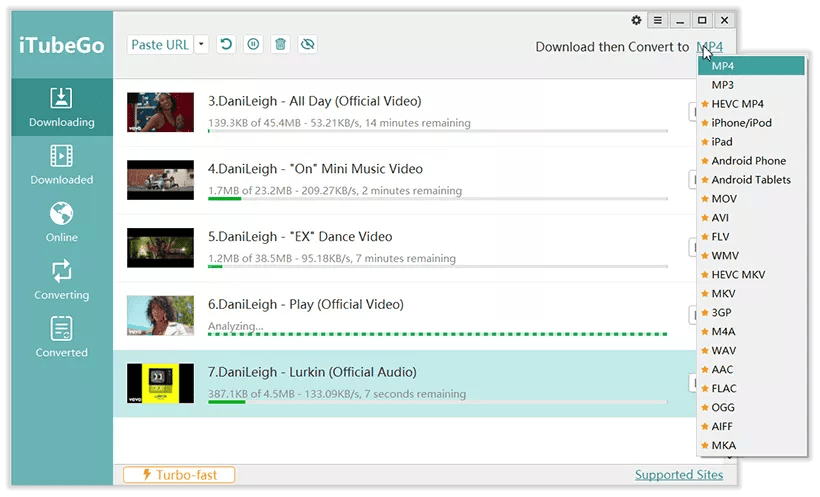The width and height of the screenshot is (820, 497).
Task: Click thumbnail of "On" Mini Music Video
Action: coord(161,180)
